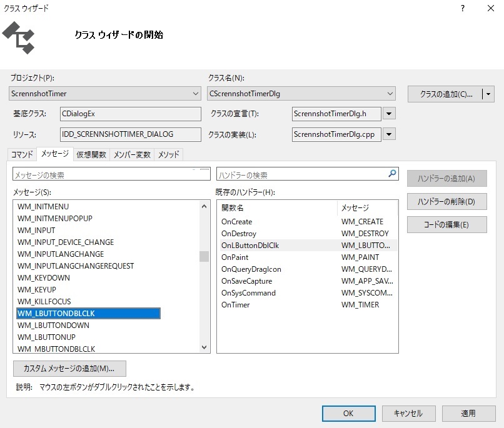This screenshot has height=428, width=504.
Task: Switch to the 仮想関数 tab
Action: click(x=91, y=154)
